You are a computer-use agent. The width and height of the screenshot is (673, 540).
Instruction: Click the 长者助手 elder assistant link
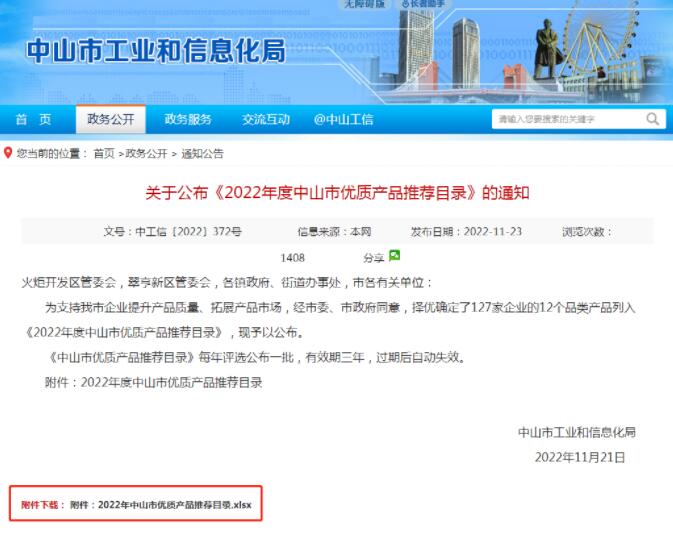[x=425, y=5]
